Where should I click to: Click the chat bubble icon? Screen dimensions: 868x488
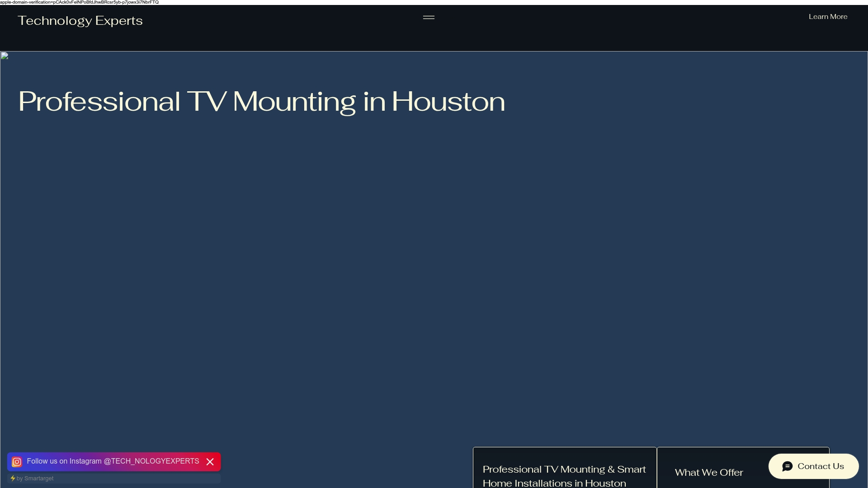click(x=788, y=466)
